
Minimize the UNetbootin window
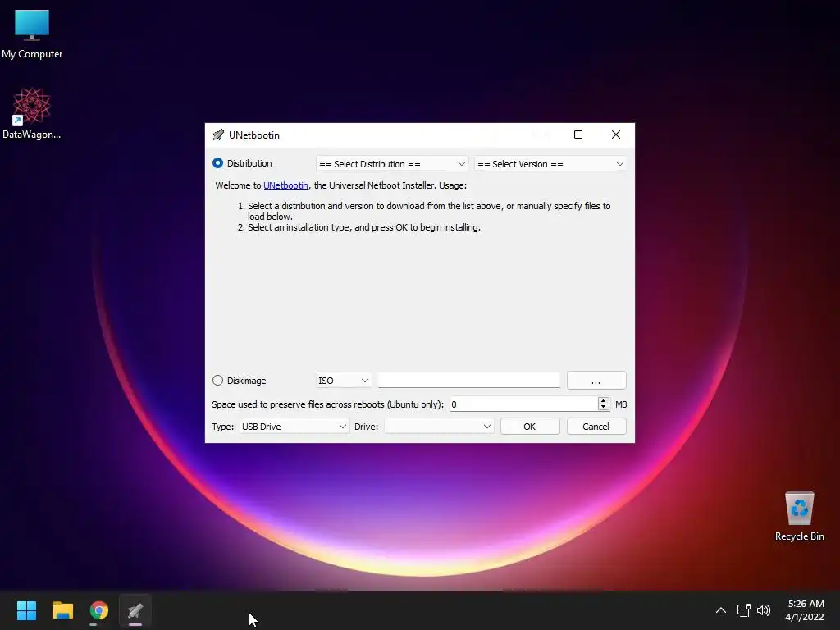541,135
